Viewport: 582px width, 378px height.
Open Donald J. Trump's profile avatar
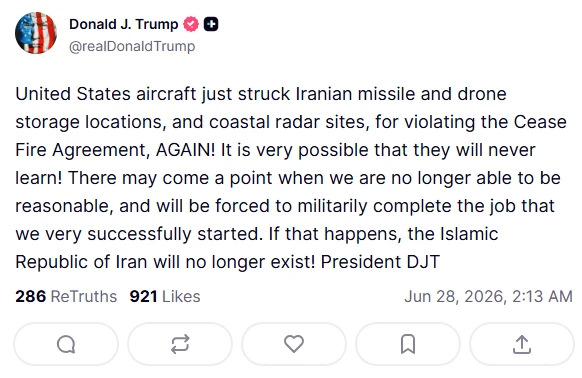(x=36, y=33)
